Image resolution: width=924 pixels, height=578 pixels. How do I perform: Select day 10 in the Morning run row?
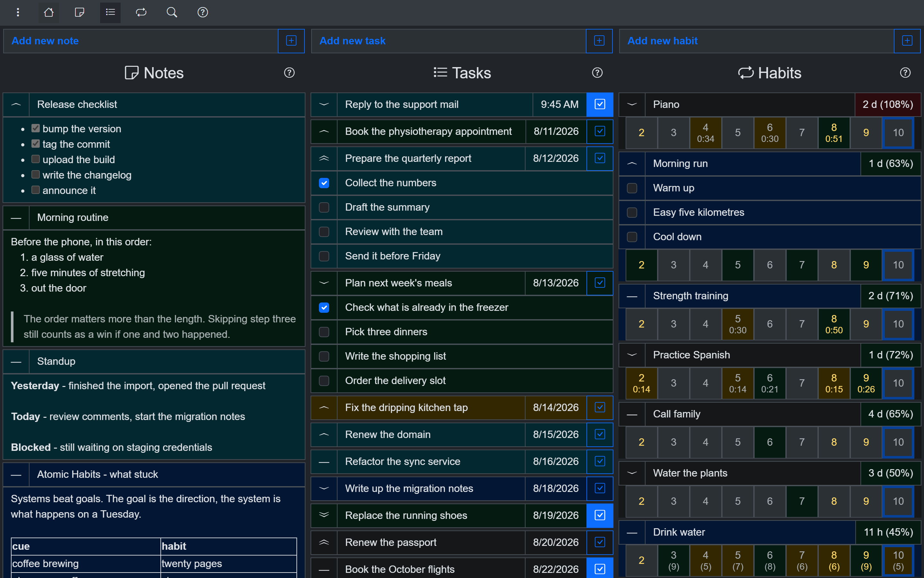pyautogui.click(x=898, y=265)
